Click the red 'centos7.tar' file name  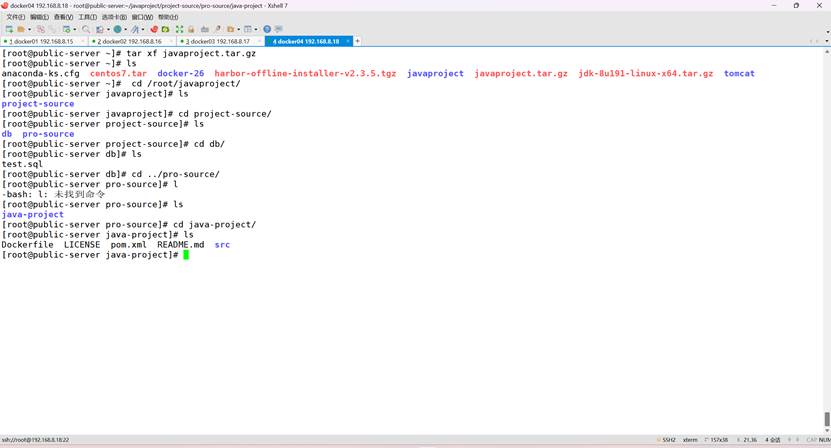(x=118, y=73)
